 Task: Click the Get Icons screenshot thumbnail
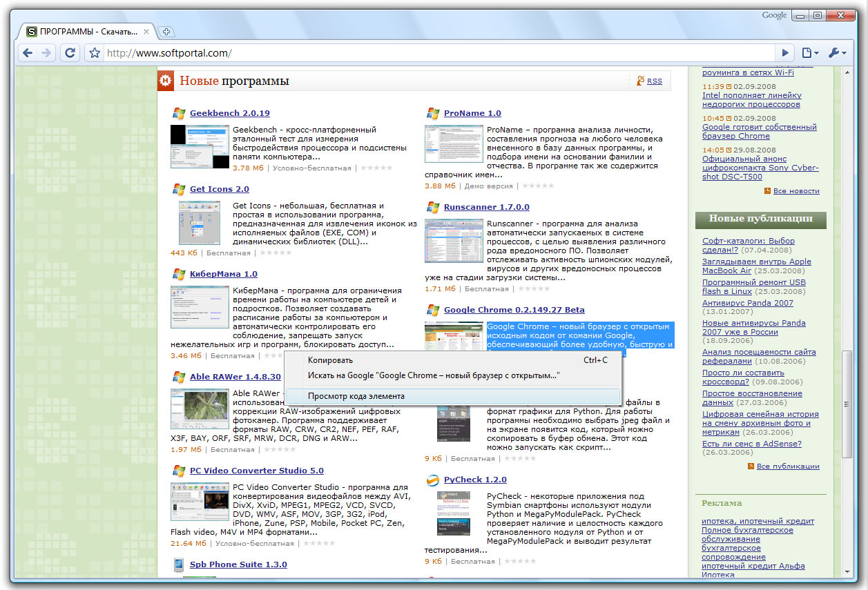point(199,223)
